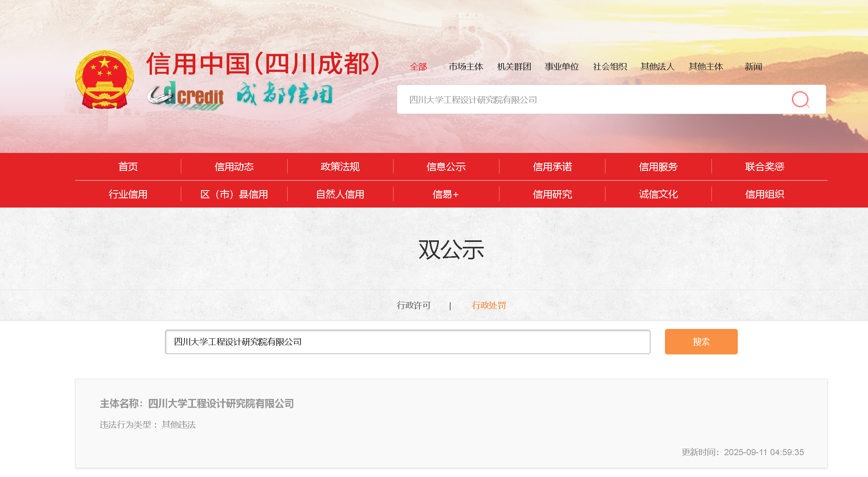Image resolution: width=868 pixels, height=477 pixels.
Task: Select the 全部 search category
Action: click(x=418, y=67)
